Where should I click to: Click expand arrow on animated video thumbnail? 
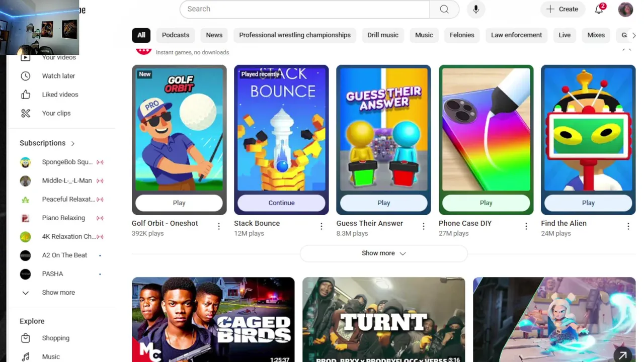(623, 355)
